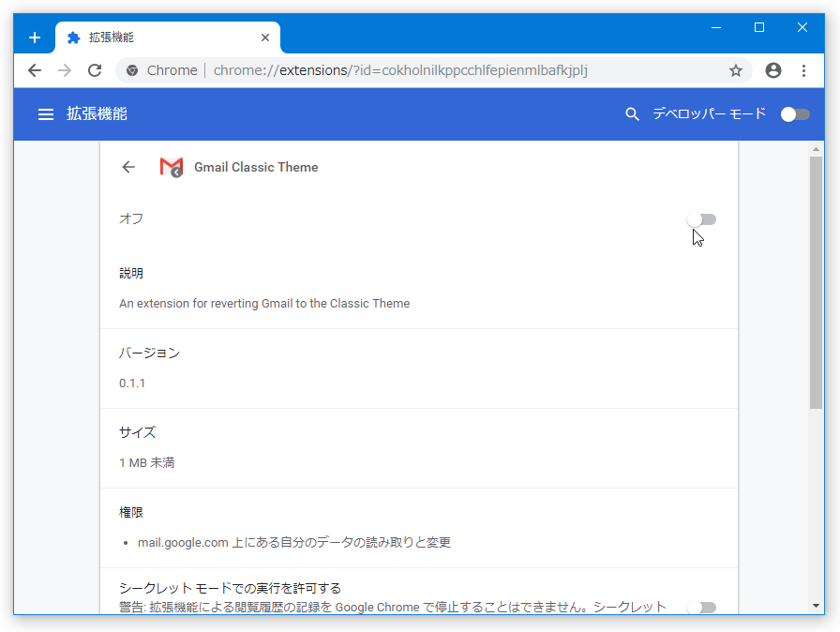Search extensions with magnifier icon
Screen dimensions: 840x632
click(632, 114)
